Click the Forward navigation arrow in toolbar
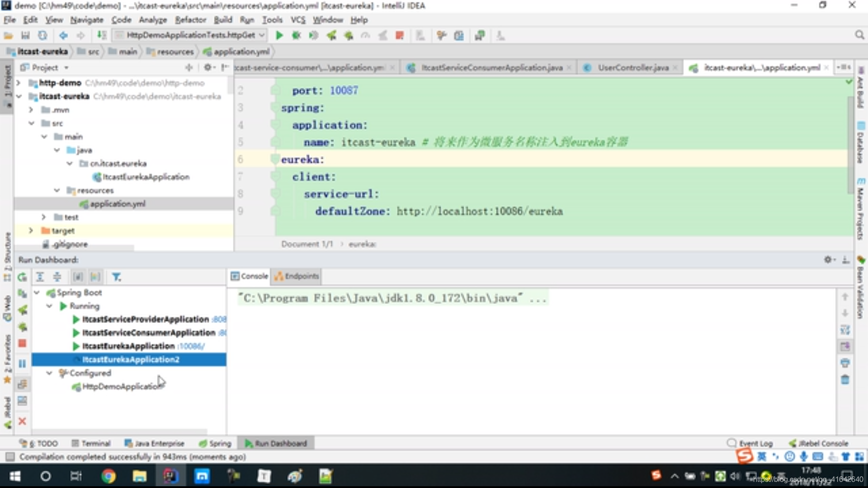This screenshot has width=868, height=488. [80, 35]
